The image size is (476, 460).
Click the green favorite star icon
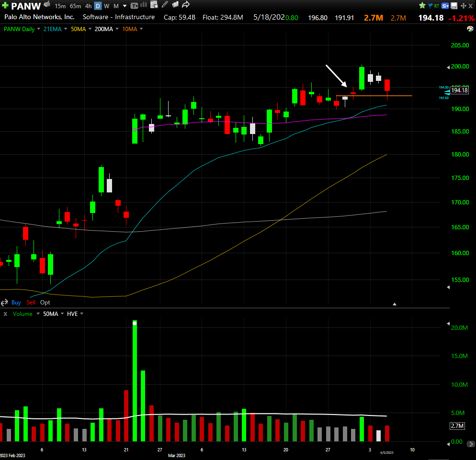coord(422,5)
